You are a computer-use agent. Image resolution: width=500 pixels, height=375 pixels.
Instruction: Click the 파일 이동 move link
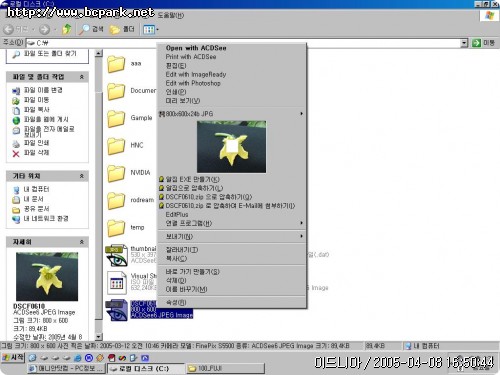pos(31,100)
